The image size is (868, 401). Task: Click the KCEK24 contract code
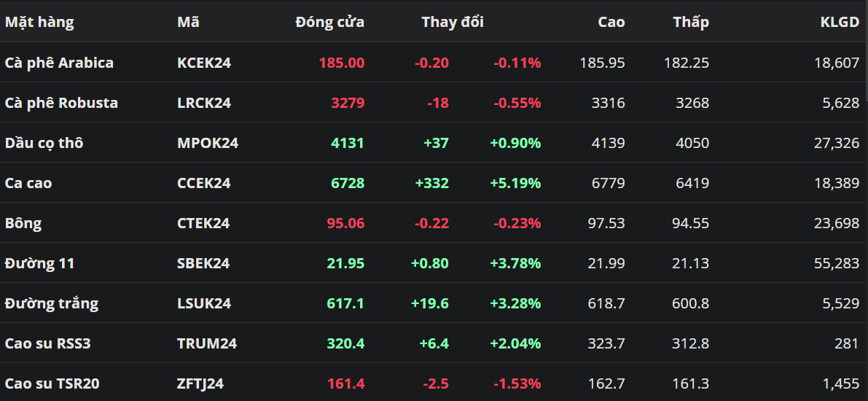click(204, 63)
